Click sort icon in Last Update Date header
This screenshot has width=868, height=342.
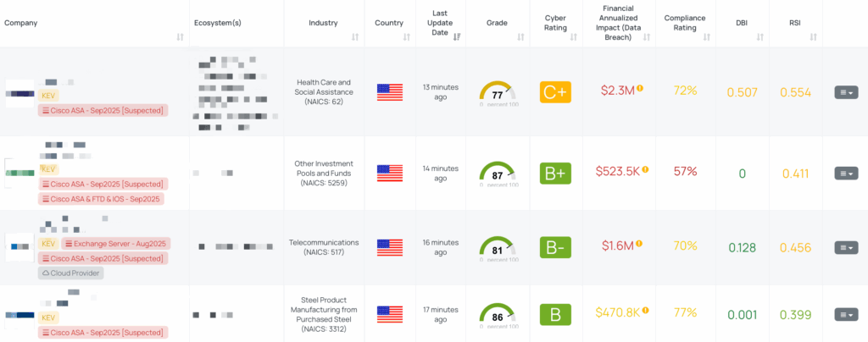[x=457, y=36]
